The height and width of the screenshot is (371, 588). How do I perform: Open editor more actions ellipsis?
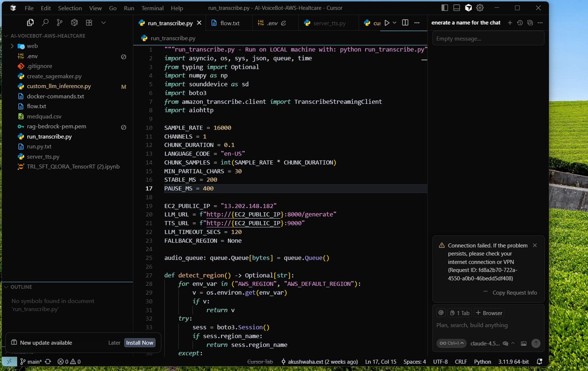coord(417,23)
